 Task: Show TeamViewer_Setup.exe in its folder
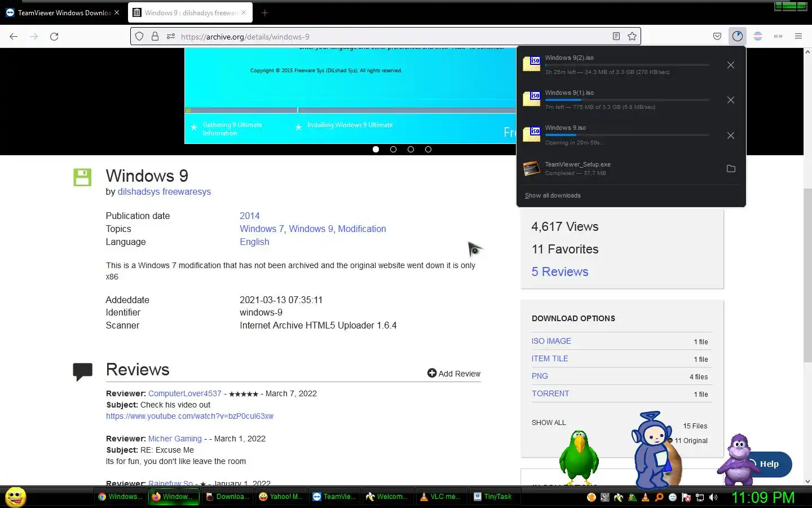(731, 169)
